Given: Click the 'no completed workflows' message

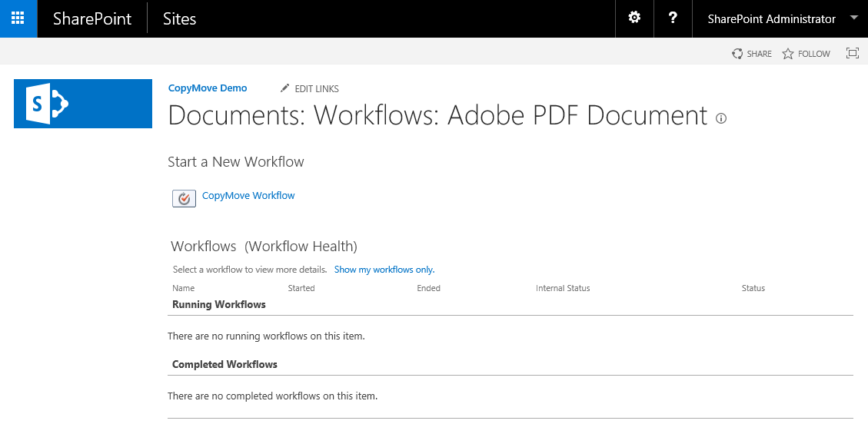Looking at the screenshot, I should point(272,396).
